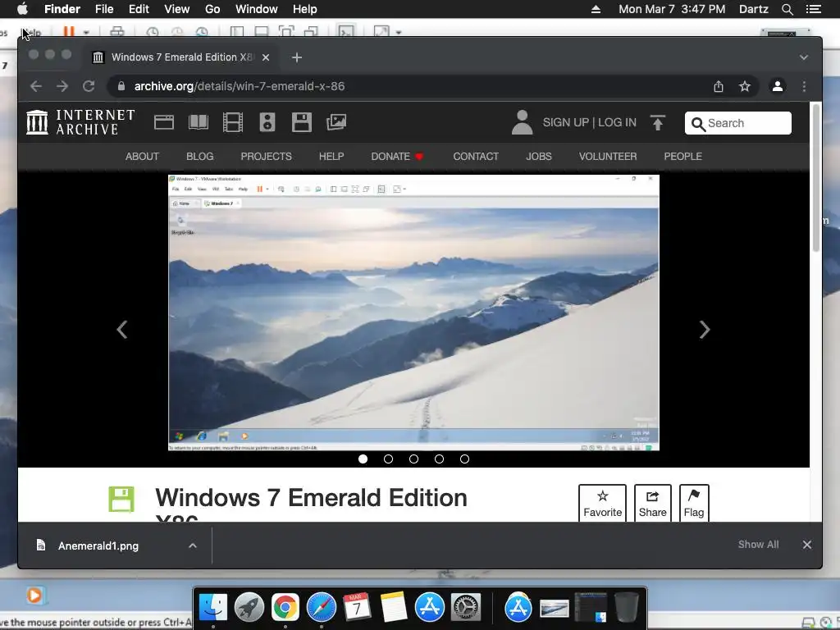Image resolution: width=840 pixels, height=630 pixels.
Task: Click the VMware pause button behind Chrome
Action: [69, 31]
